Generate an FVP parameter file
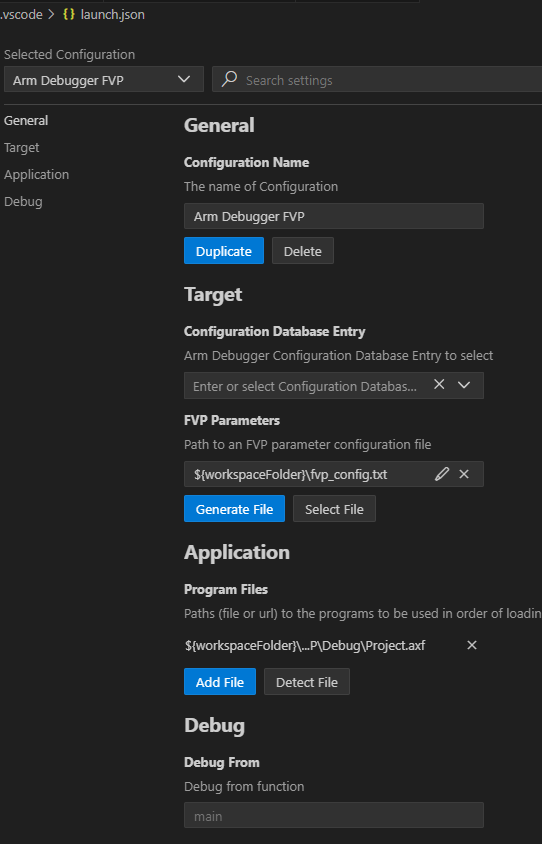542x844 pixels. coord(234,509)
